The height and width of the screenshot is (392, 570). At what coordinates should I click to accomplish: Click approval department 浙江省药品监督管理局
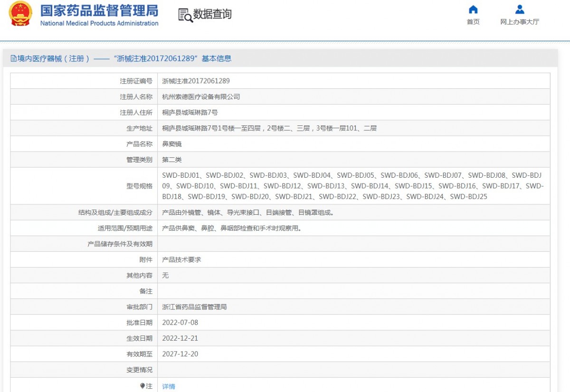pyautogui.click(x=194, y=307)
